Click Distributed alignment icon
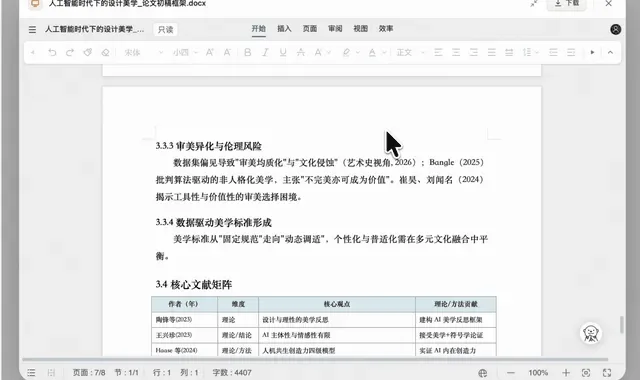 point(509,52)
